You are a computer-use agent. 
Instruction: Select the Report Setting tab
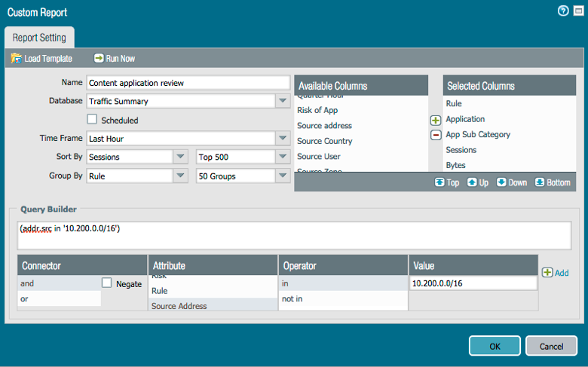tap(39, 37)
